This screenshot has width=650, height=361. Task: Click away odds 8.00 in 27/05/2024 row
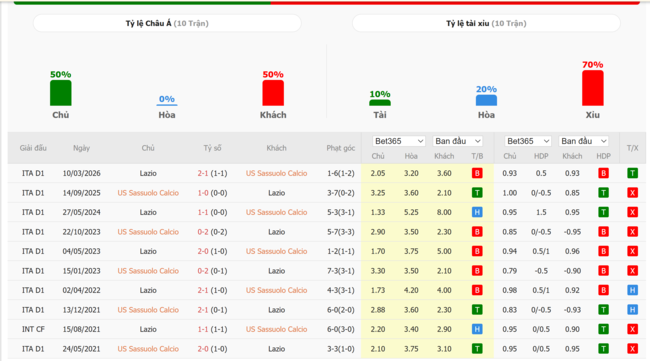(444, 212)
